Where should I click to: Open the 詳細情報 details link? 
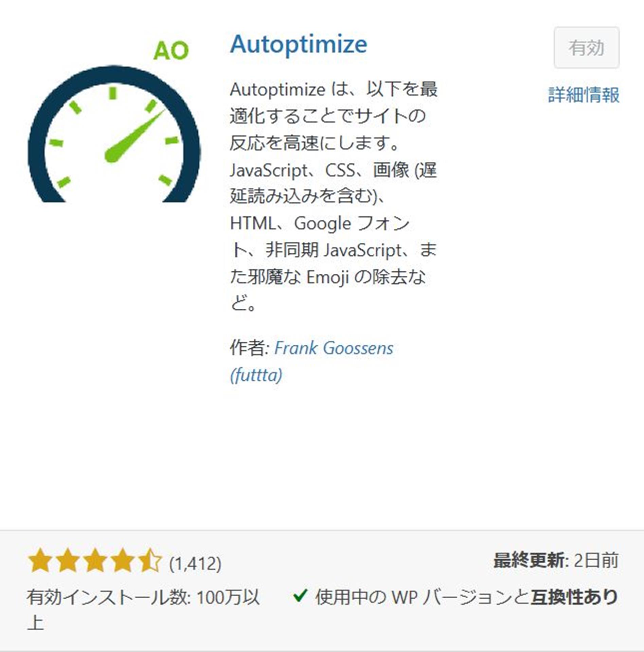tap(584, 95)
